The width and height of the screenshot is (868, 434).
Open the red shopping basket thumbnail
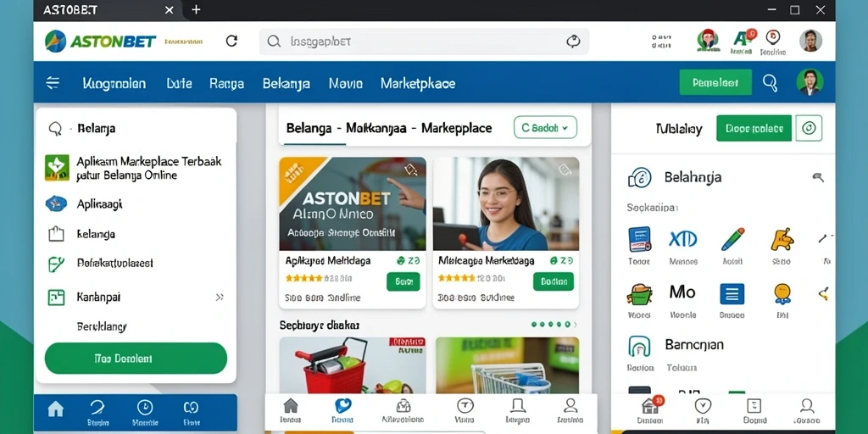353,365
